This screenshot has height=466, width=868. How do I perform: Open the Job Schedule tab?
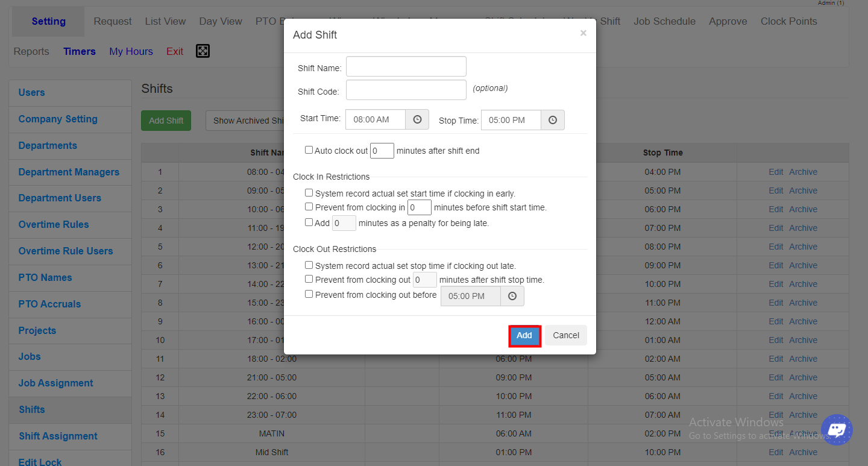(x=664, y=21)
